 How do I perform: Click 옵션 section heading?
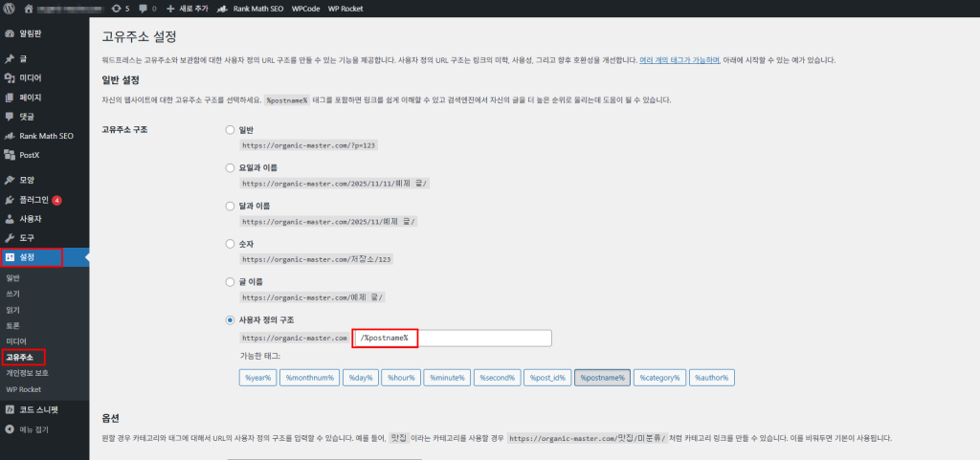pyautogui.click(x=110, y=417)
